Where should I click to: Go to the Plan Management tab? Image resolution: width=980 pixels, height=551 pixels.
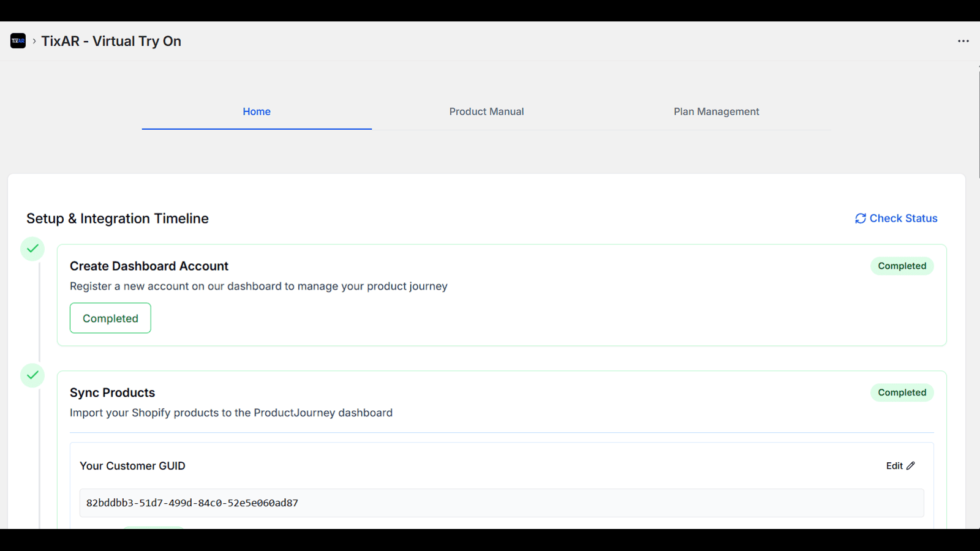(716, 111)
